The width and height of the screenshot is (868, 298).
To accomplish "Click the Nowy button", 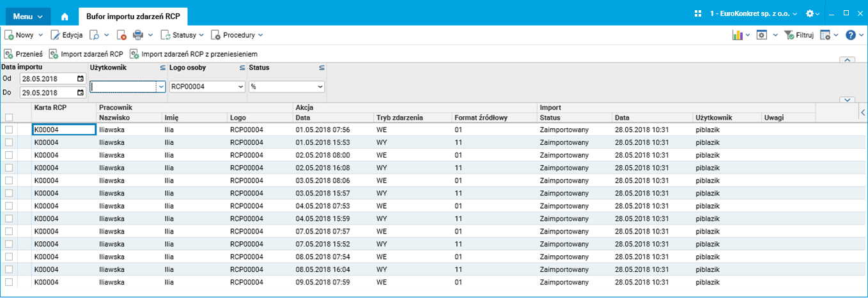I will tap(20, 35).
